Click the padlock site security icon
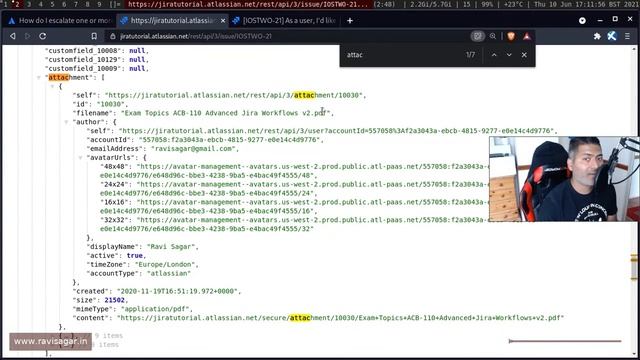This screenshot has height=360, width=640. pyautogui.click(x=113, y=36)
